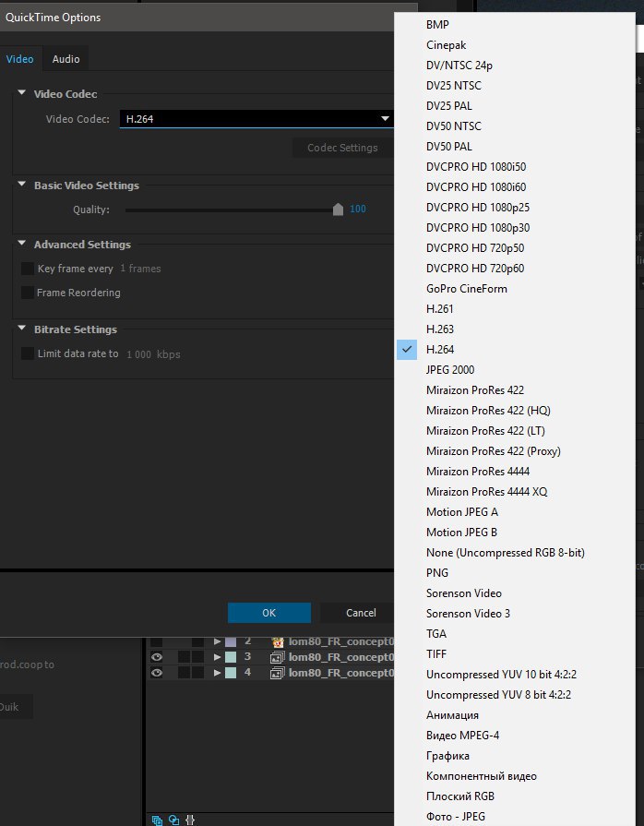Toggle Transfer Controls pane icon at timeline bottom
The height and width of the screenshot is (826, 644).
click(x=173, y=820)
